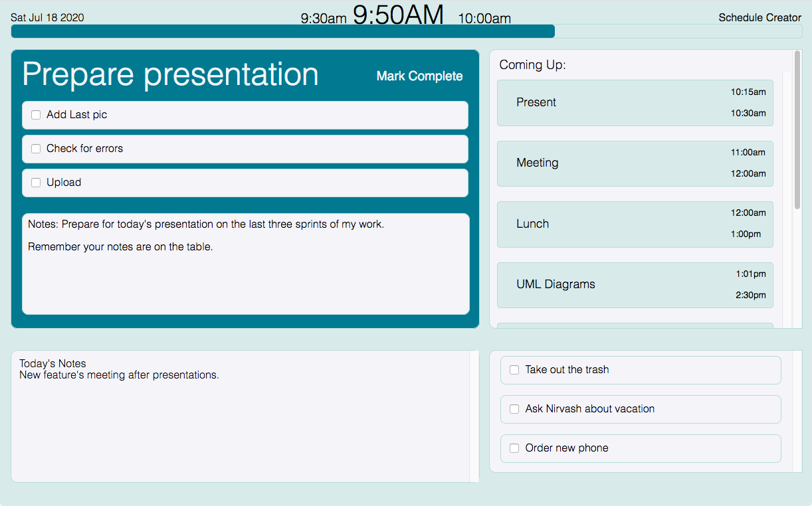Click into the Today's Notes area
The width and height of the screenshot is (812, 506).
pos(239,425)
